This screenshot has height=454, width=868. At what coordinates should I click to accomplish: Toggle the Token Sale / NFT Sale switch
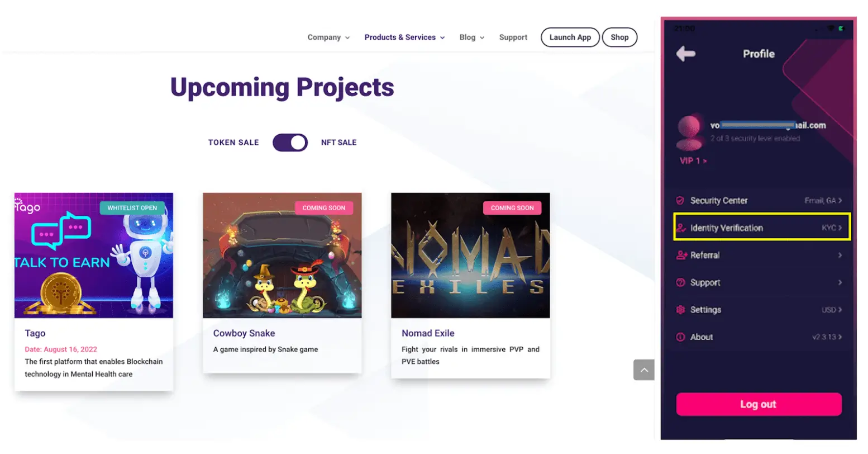[290, 143]
